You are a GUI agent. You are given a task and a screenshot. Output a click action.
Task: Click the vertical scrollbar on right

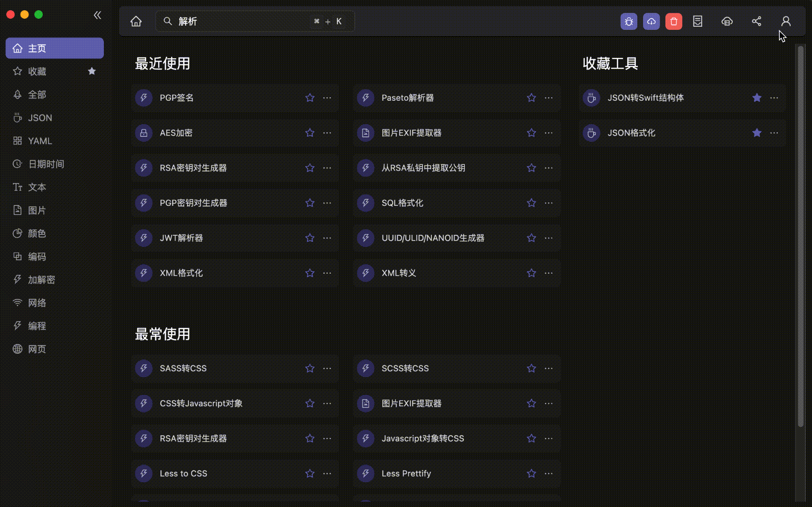pyautogui.click(x=800, y=236)
